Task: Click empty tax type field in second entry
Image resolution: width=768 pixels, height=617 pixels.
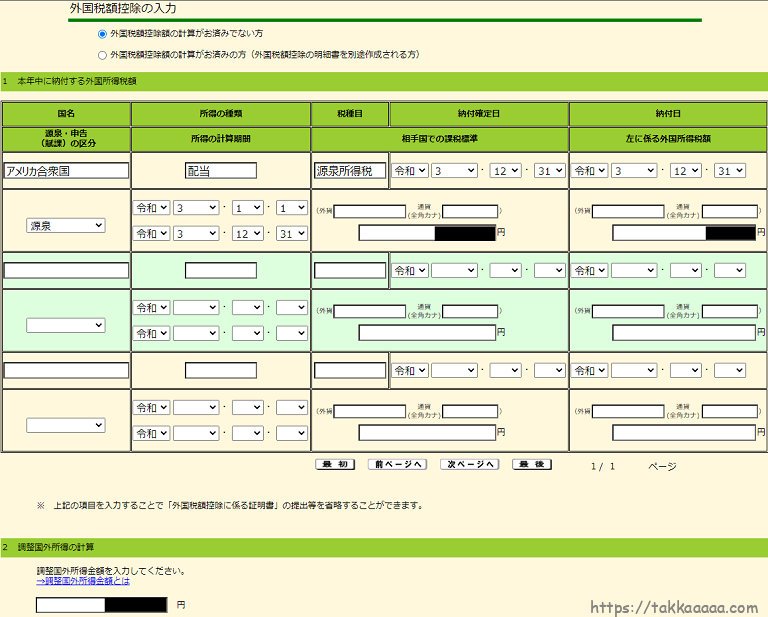Action: [x=350, y=270]
